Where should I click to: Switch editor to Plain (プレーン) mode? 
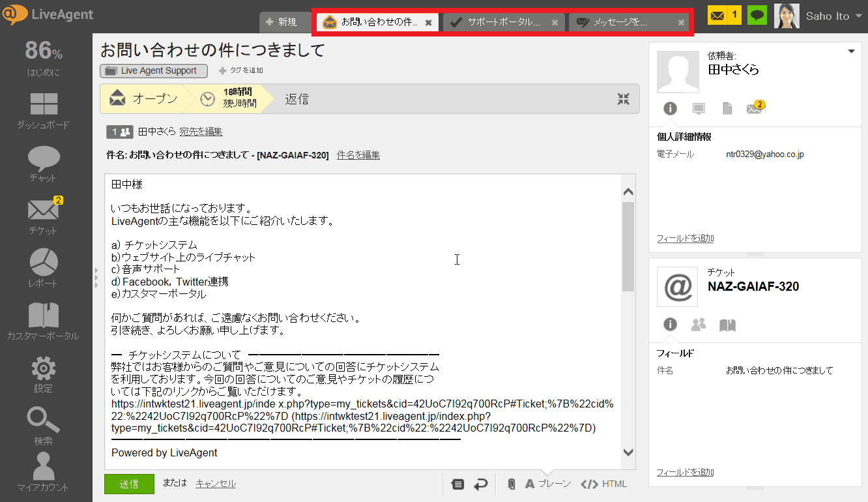pos(547,484)
